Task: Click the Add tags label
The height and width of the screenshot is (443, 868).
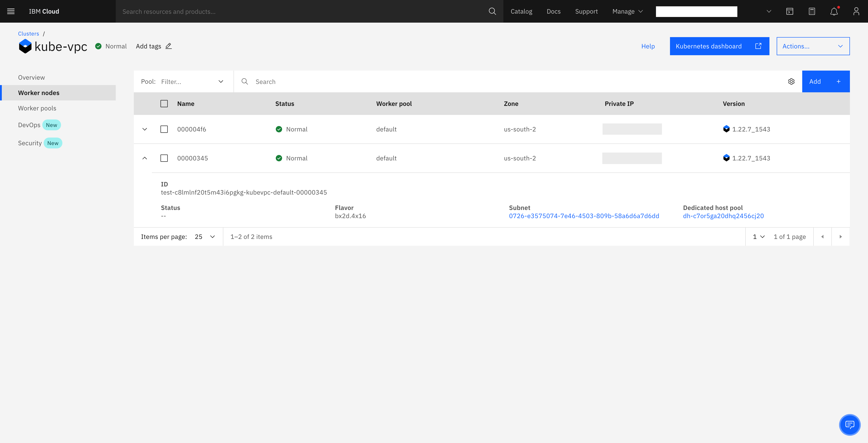Action: point(149,46)
